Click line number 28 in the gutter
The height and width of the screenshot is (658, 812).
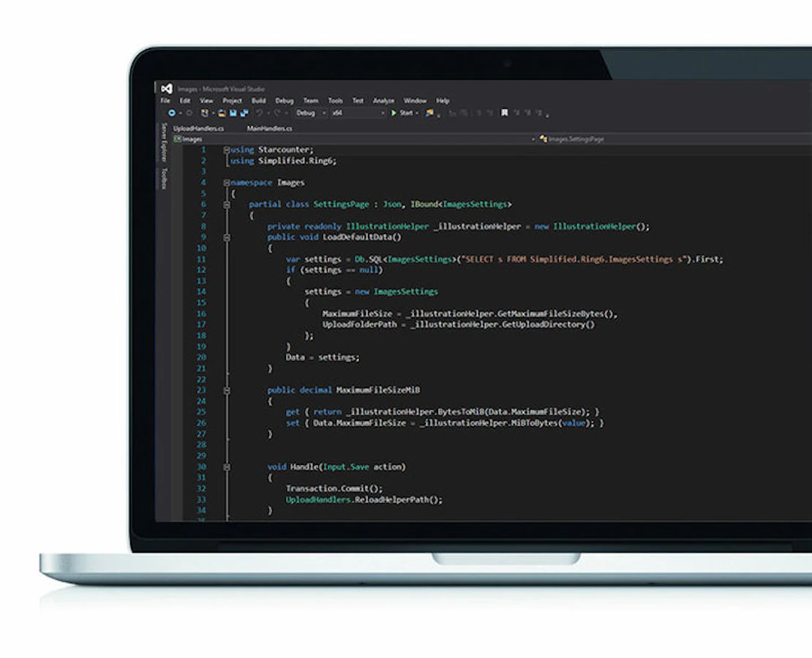[201, 445]
